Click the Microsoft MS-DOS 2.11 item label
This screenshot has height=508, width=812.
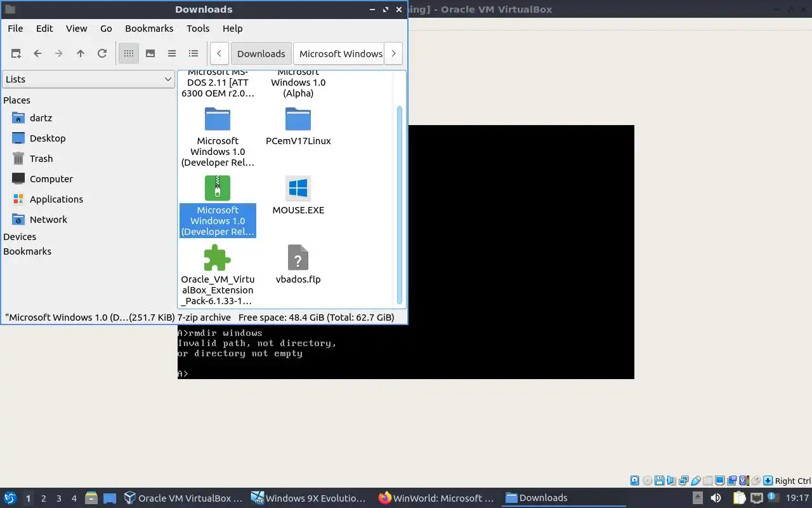(218, 83)
